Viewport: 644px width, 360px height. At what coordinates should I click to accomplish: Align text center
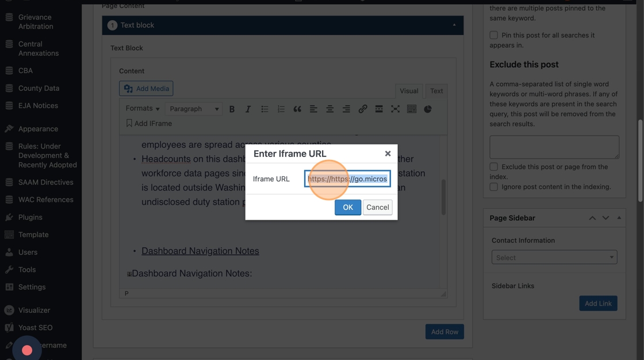click(330, 109)
